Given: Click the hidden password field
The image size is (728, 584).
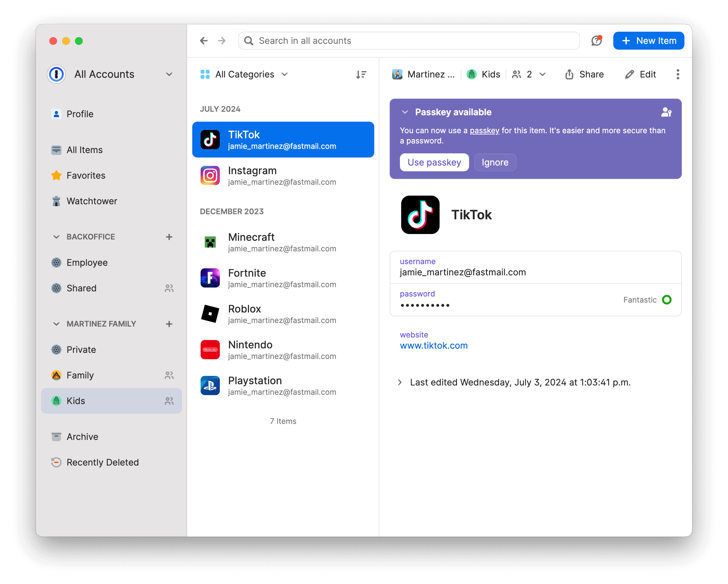Looking at the screenshot, I should coord(535,300).
